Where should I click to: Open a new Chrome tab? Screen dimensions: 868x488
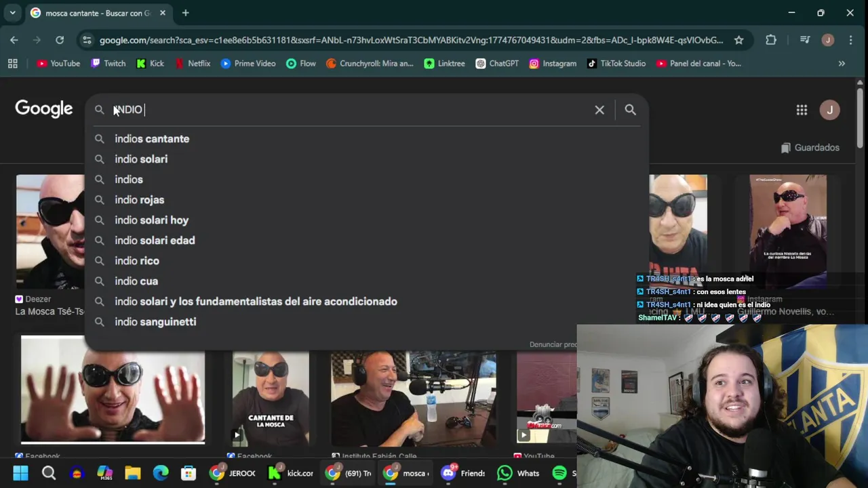coord(185,13)
